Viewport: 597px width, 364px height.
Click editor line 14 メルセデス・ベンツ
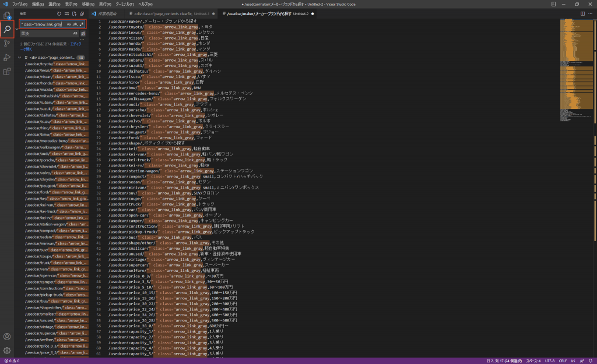[x=234, y=93]
